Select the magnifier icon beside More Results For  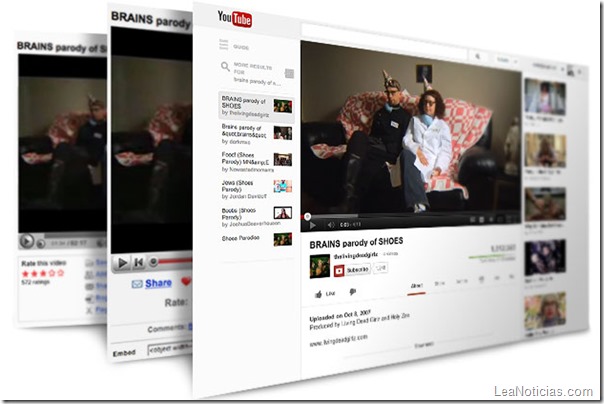tap(225, 67)
